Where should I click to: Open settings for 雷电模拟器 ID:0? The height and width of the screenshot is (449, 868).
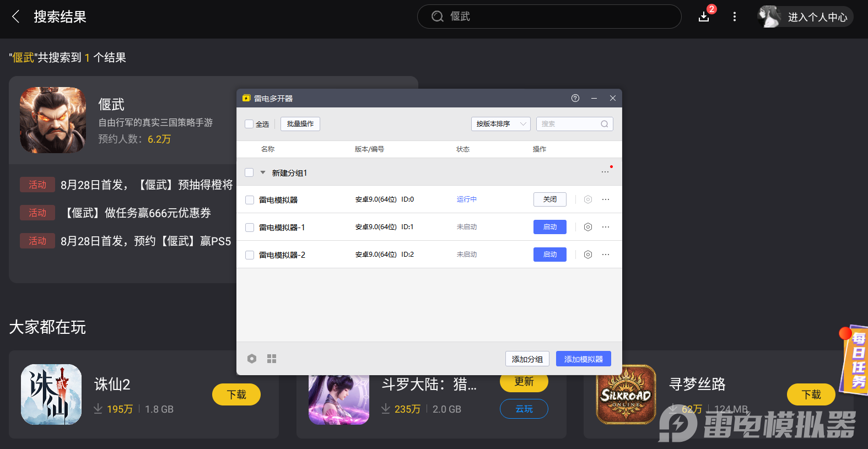pos(588,199)
